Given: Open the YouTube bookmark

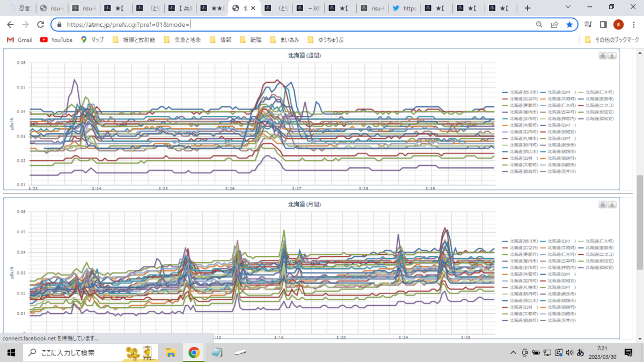Looking at the screenshot, I should 56,40.
